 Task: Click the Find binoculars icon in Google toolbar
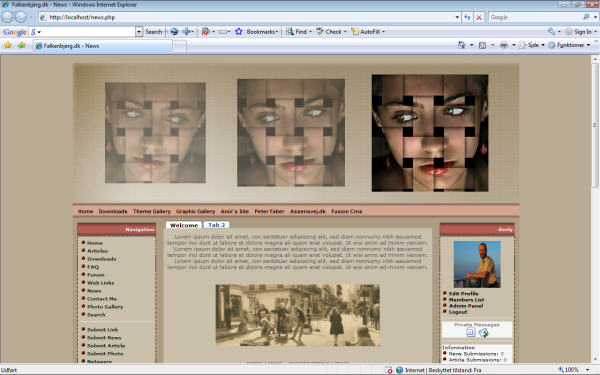[x=290, y=31]
